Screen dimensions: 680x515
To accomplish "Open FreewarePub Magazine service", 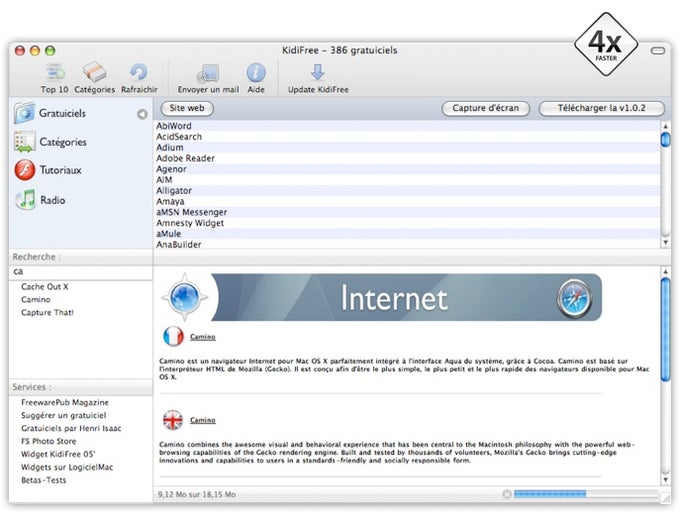I will [65, 402].
